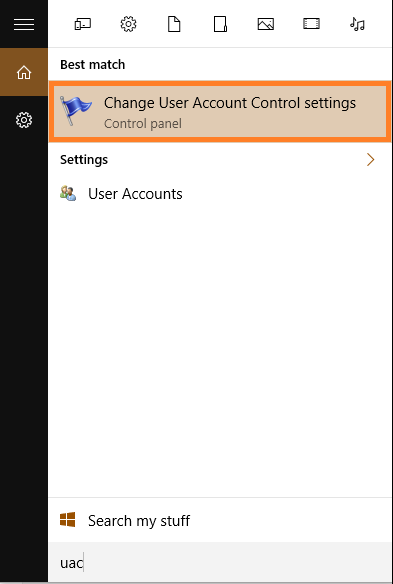Open User Accounts setting result
Image resolution: width=393 pixels, height=584 pixels.
click(220, 194)
